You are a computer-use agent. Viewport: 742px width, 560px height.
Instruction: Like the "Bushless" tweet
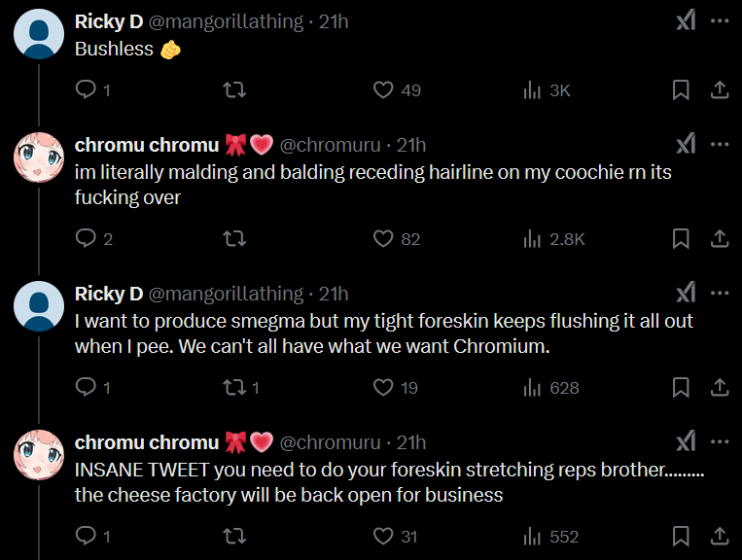(383, 90)
